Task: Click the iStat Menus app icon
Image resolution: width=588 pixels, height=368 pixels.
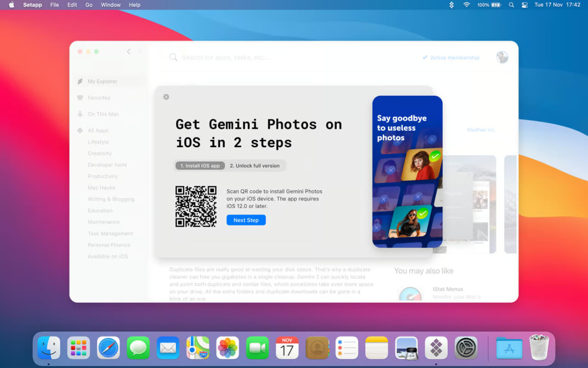Action: click(x=410, y=294)
